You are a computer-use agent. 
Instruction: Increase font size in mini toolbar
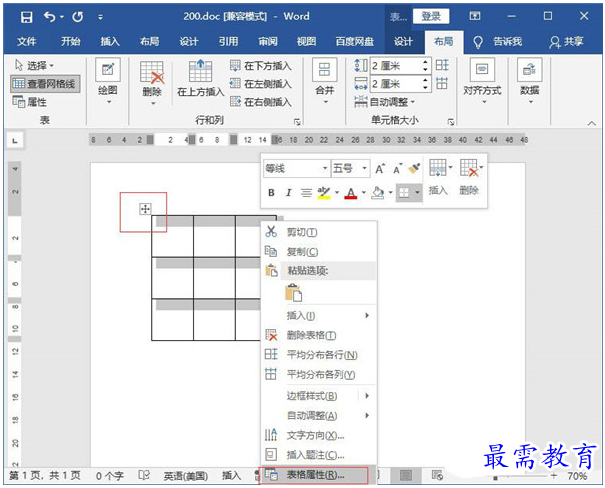pos(380,169)
